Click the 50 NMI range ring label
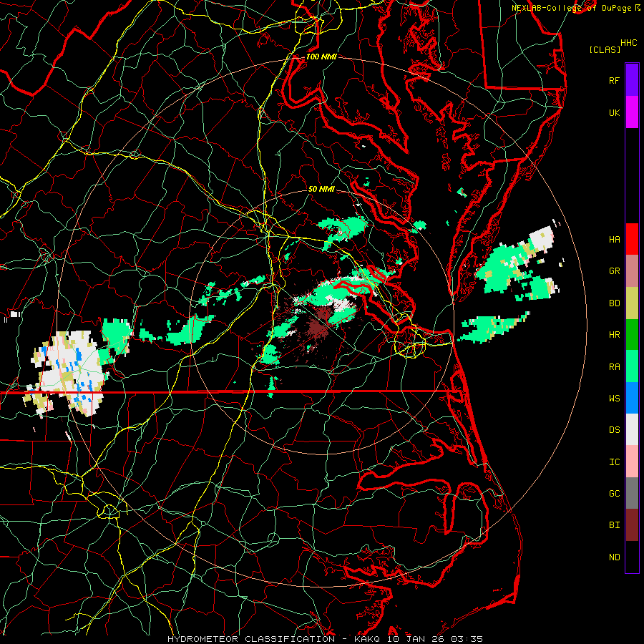644x644 pixels. tap(321, 190)
